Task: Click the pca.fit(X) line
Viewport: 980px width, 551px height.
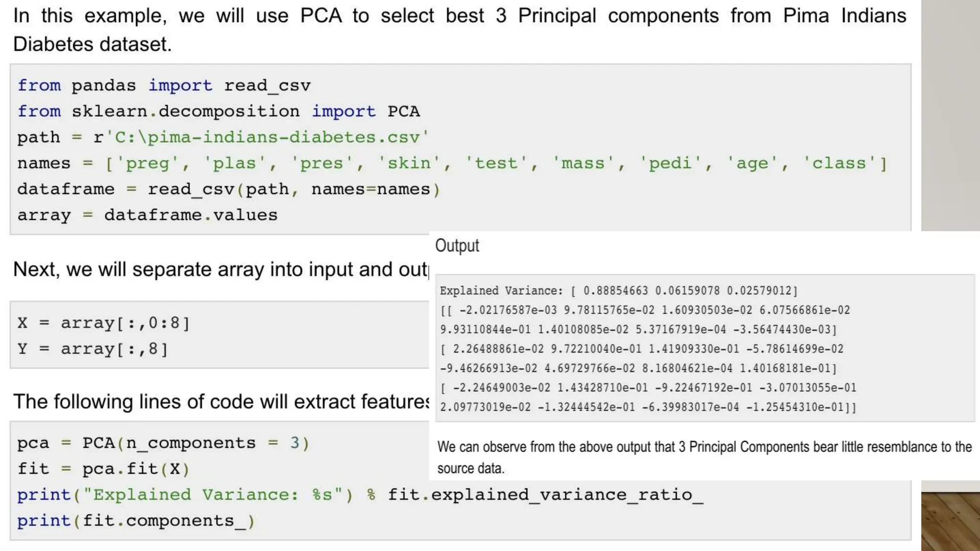Action: click(104, 469)
